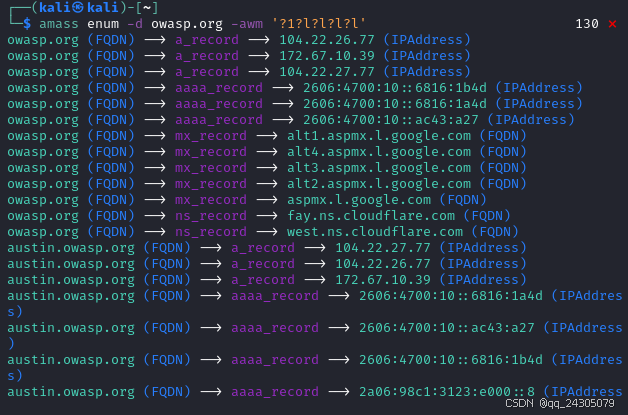The image size is (628, 415).
Task: Click the mask '?1?l?l?l?l' argument
Action: click(x=319, y=24)
